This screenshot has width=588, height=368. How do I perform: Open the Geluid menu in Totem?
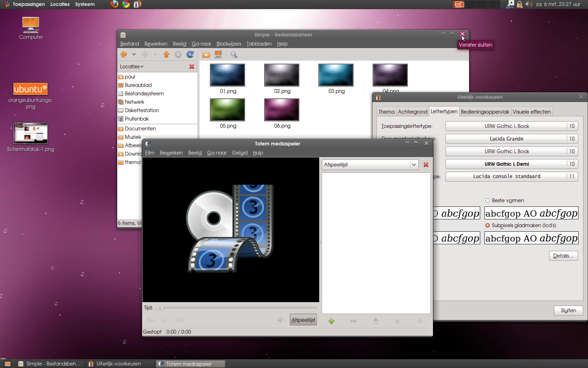tap(240, 153)
